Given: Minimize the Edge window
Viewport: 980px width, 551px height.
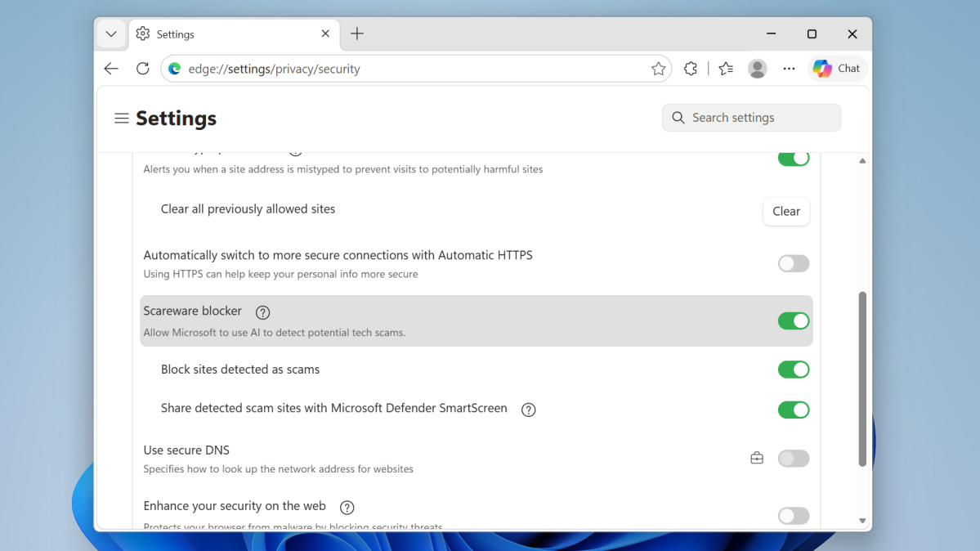Looking at the screenshot, I should (772, 34).
